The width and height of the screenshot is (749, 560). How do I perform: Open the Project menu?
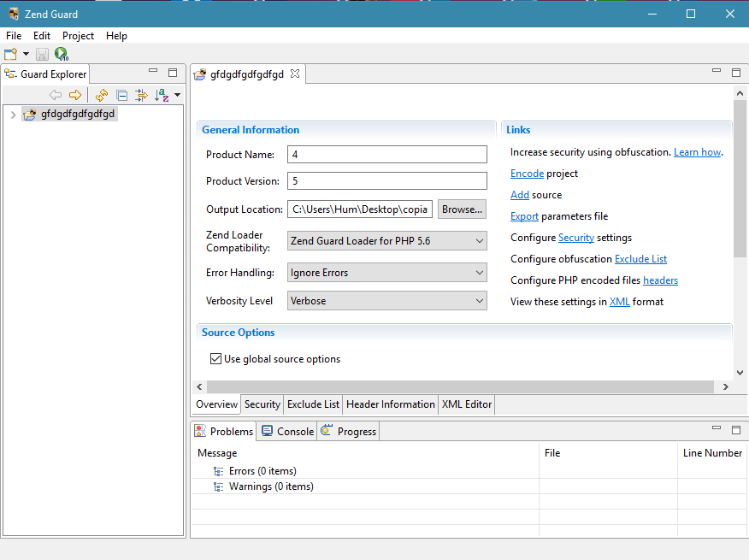[78, 36]
